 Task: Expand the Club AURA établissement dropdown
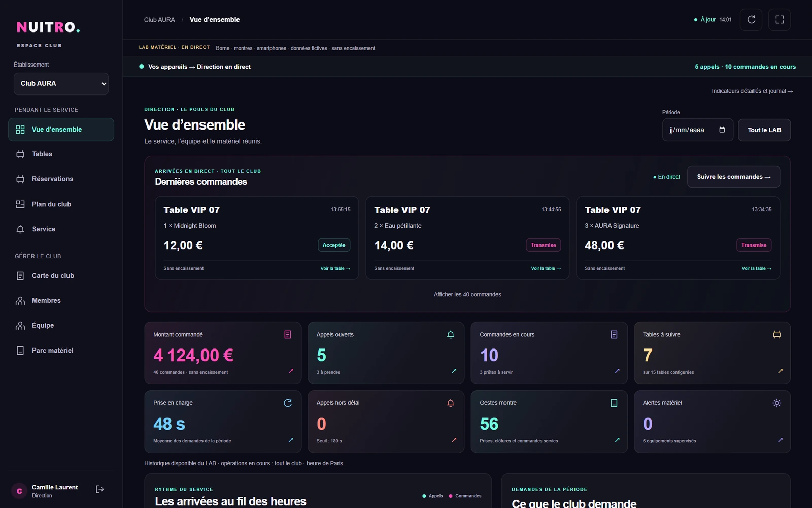pyautogui.click(x=61, y=84)
